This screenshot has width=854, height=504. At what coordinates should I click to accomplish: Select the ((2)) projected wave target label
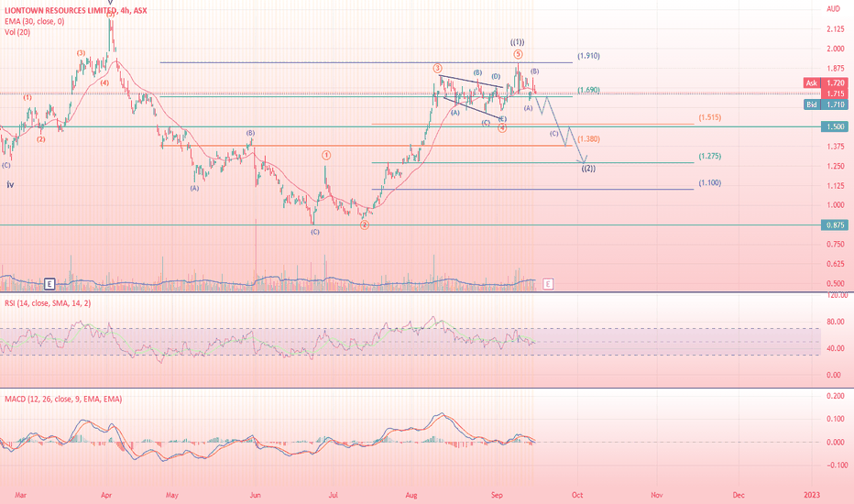coord(588,169)
